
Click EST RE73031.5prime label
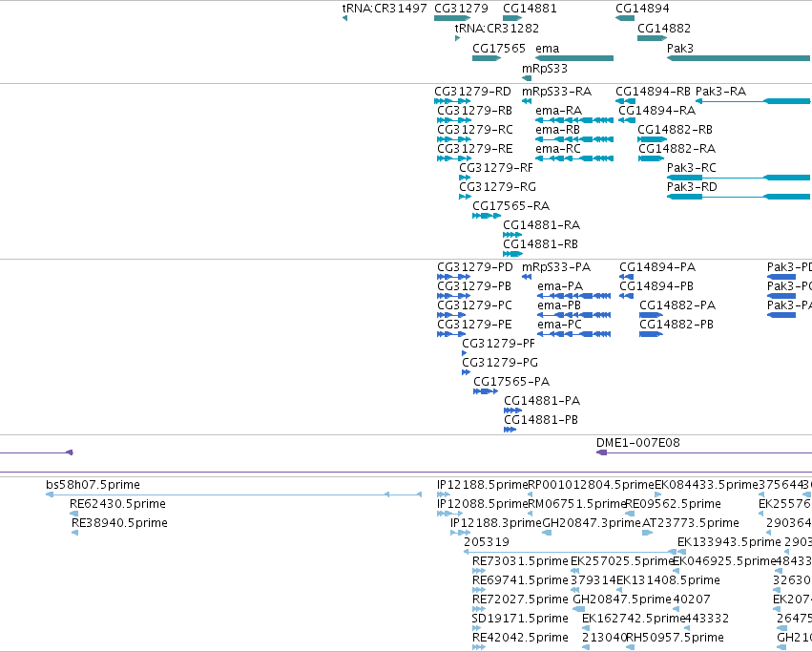point(520,560)
